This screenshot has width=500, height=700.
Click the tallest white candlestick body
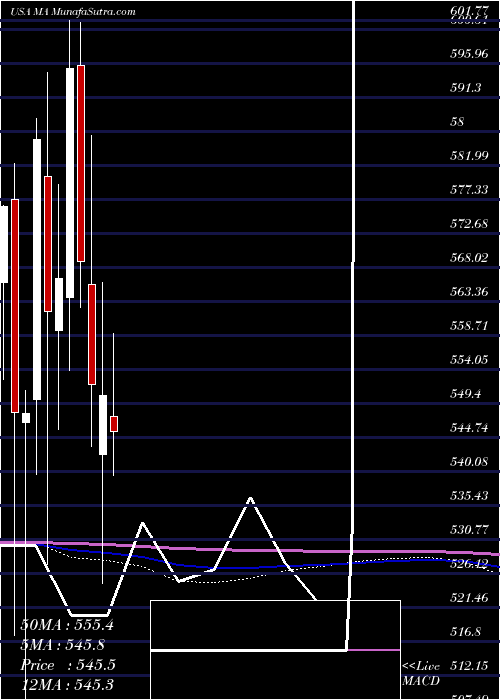(37, 270)
